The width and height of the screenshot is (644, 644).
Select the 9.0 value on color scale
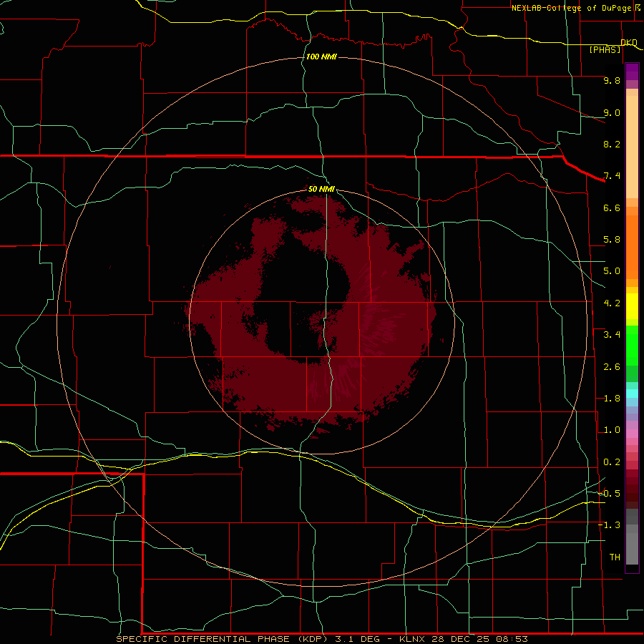pos(612,112)
